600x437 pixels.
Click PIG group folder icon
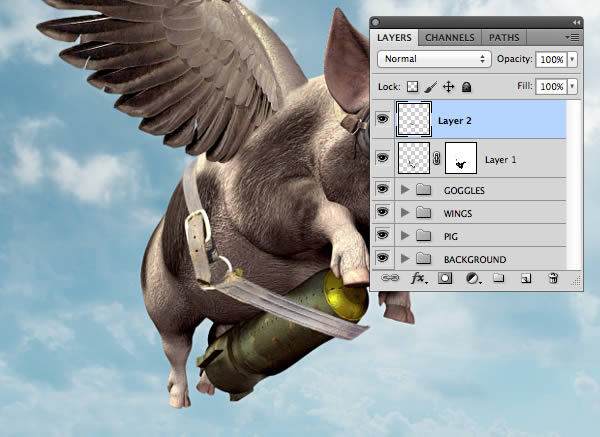pos(424,235)
